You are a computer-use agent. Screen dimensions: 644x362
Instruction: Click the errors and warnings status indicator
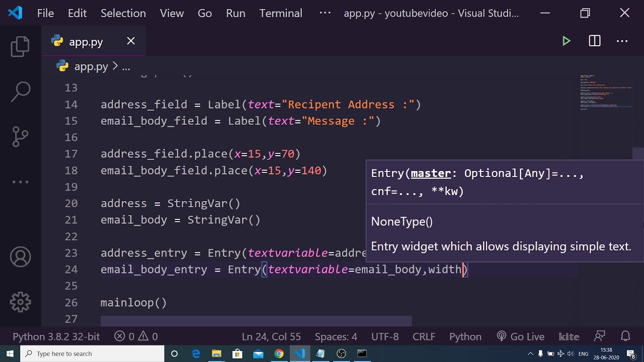click(x=136, y=336)
